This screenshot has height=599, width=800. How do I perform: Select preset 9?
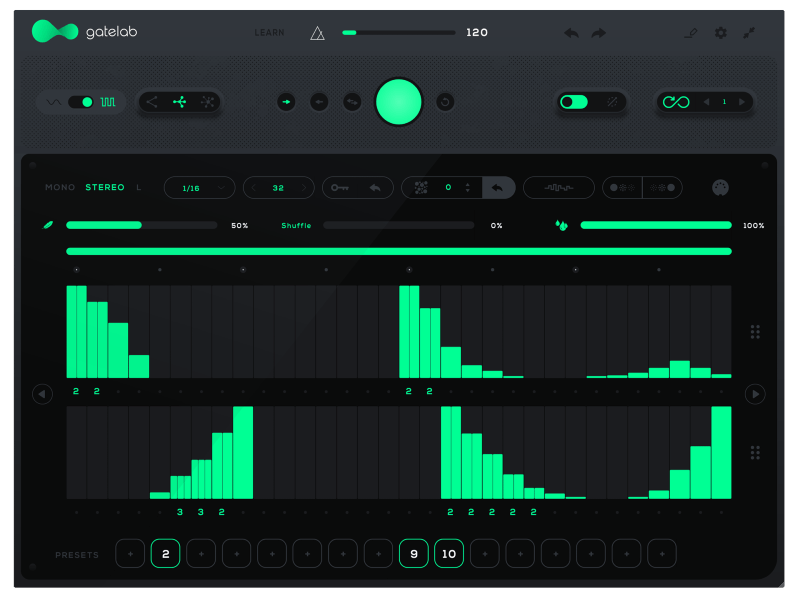pos(413,553)
